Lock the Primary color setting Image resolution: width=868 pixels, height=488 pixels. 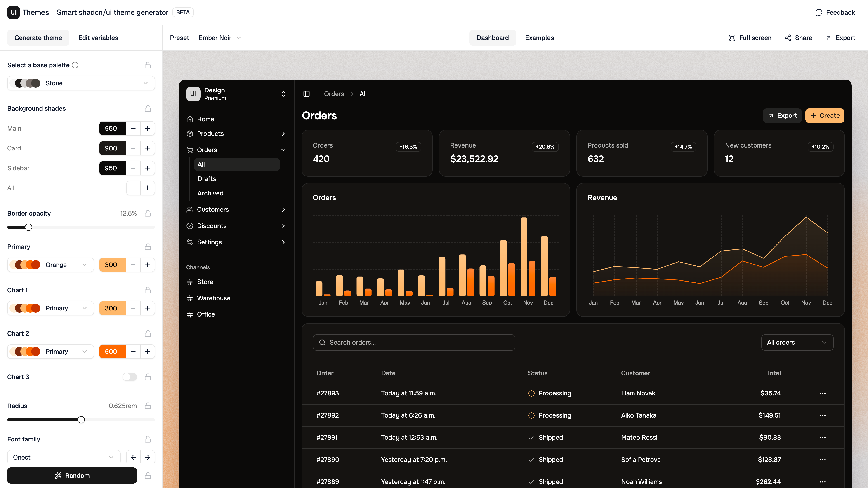click(148, 247)
